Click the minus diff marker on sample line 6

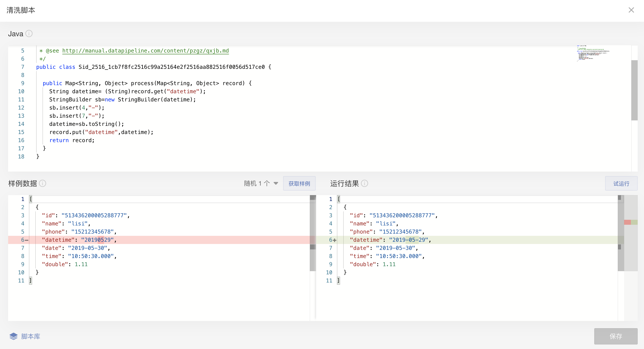click(x=27, y=240)
